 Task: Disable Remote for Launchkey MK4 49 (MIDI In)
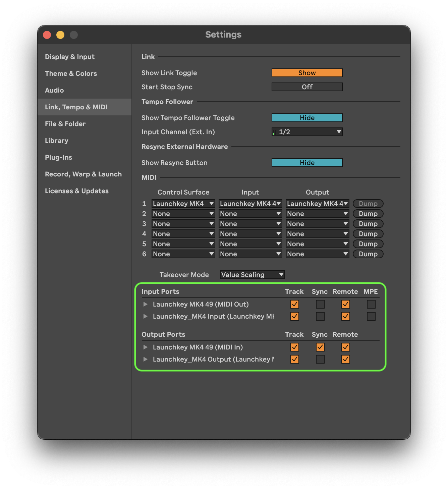[x=346, y=347]
